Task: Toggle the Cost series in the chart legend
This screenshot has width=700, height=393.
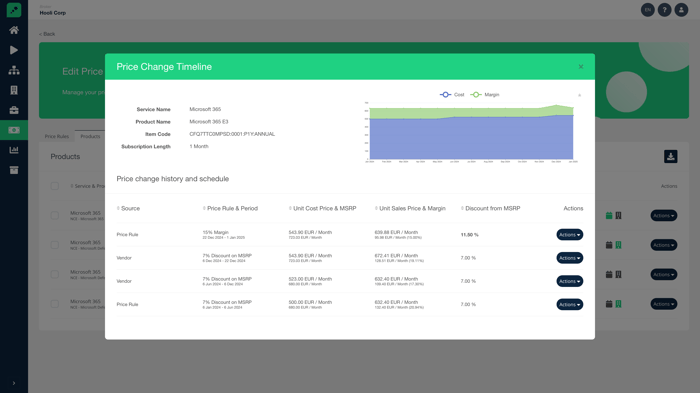Action: point(452,95)
